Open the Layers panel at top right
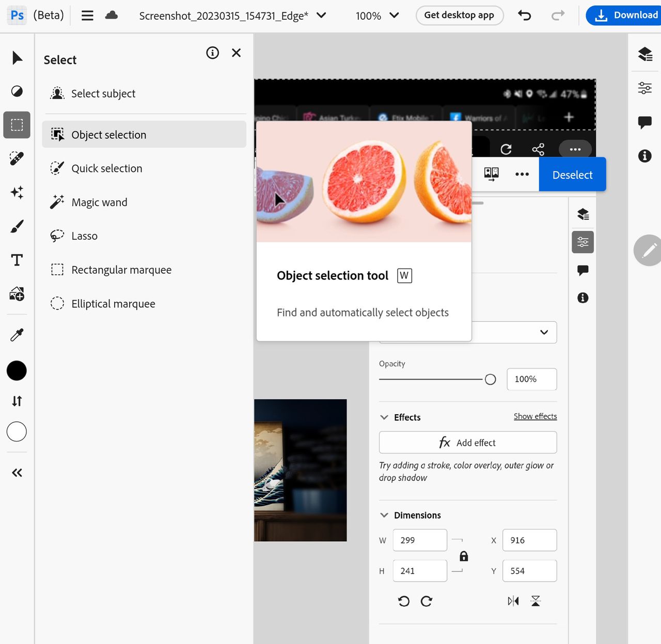Image resolution: width=661 pixels, height=644 pixels. (x=645, y=54)
